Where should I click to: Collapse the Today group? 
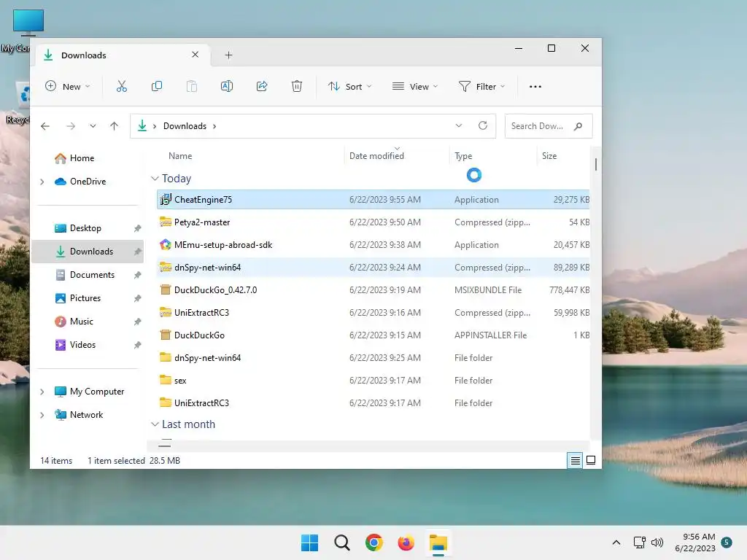point(155,179)
